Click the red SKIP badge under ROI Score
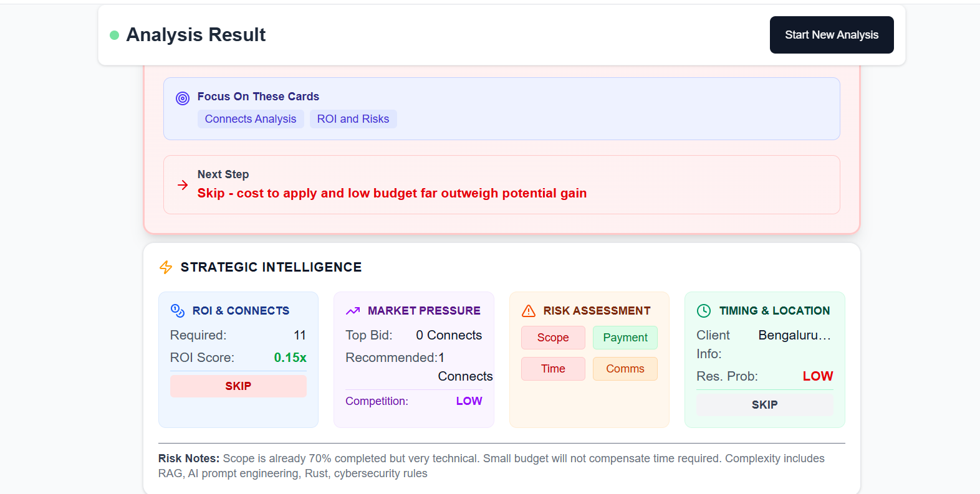The height and width of the screenshot is (494, 980). point(238,386)
